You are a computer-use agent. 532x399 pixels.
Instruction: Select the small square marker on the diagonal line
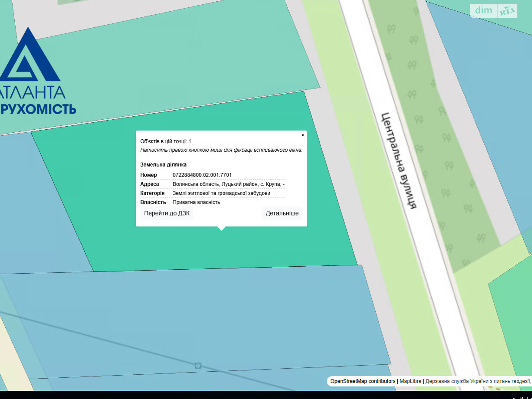point(198,366)
